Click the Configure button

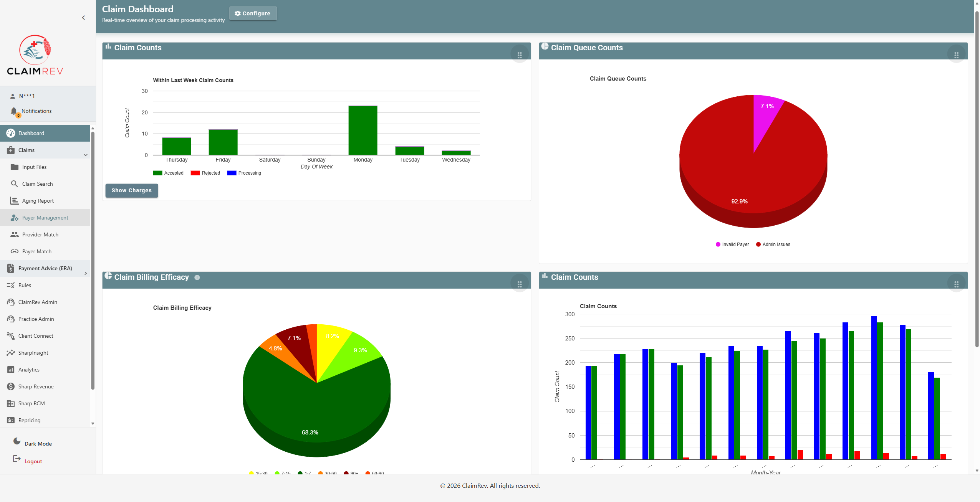253,13
